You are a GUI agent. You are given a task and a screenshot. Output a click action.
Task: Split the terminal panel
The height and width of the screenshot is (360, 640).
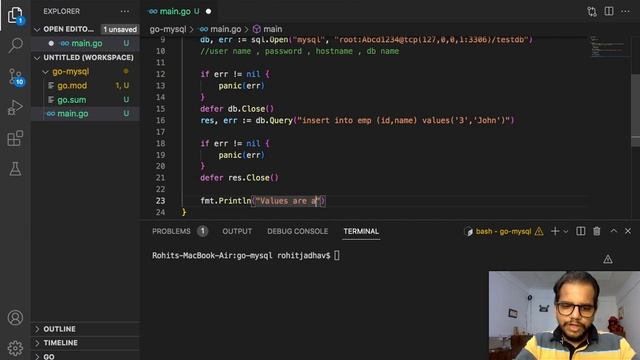580,231
